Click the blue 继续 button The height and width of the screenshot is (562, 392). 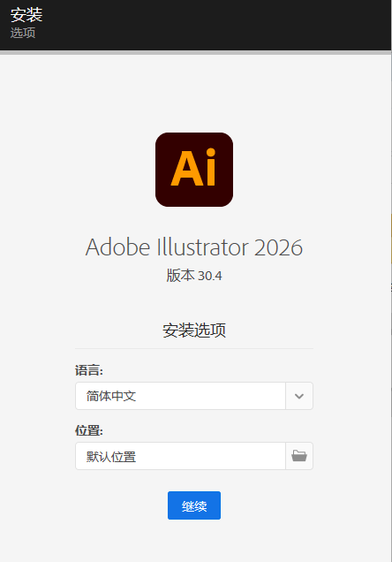194,505
